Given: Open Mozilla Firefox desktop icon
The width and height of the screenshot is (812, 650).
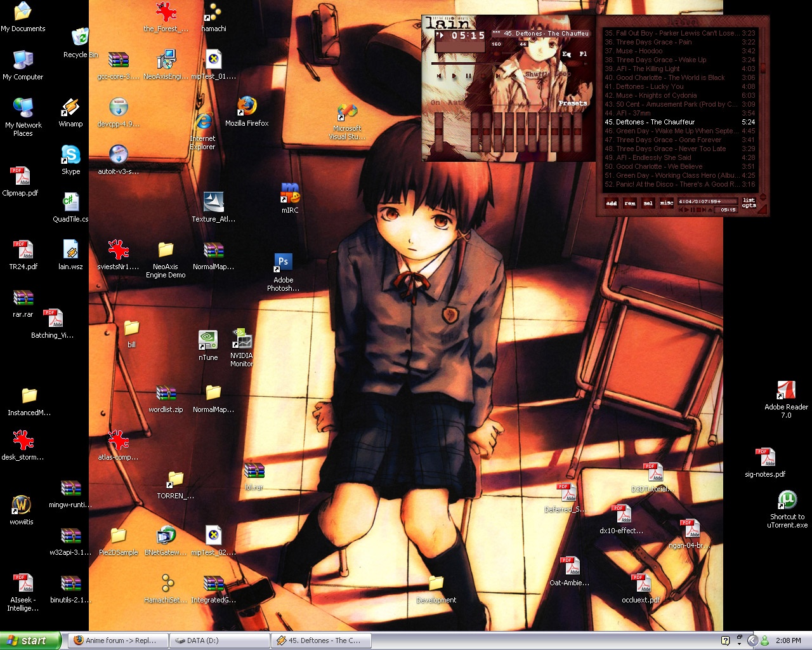Looking at the screenshot, I should point(247,112).
